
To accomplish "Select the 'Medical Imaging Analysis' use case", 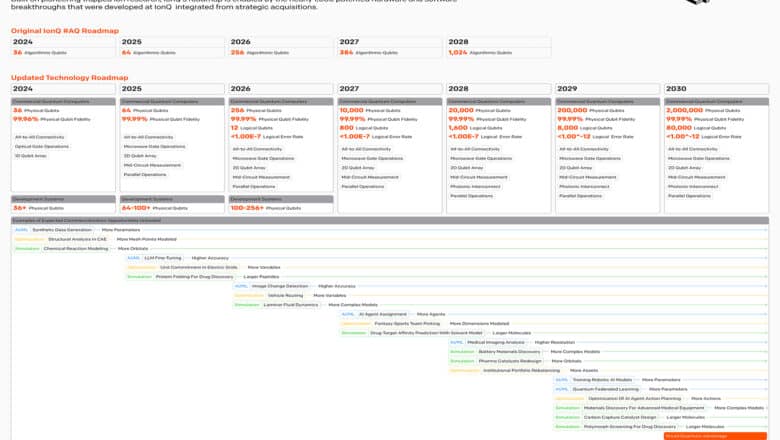I will tap(496, 343).
